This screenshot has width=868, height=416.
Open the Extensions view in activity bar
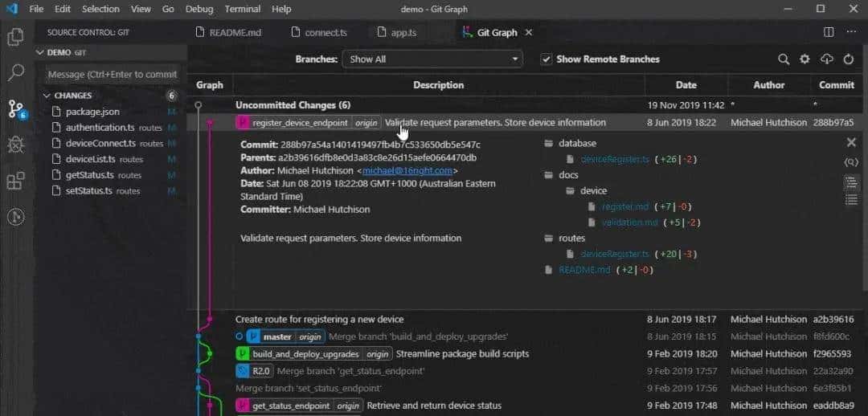15,181
